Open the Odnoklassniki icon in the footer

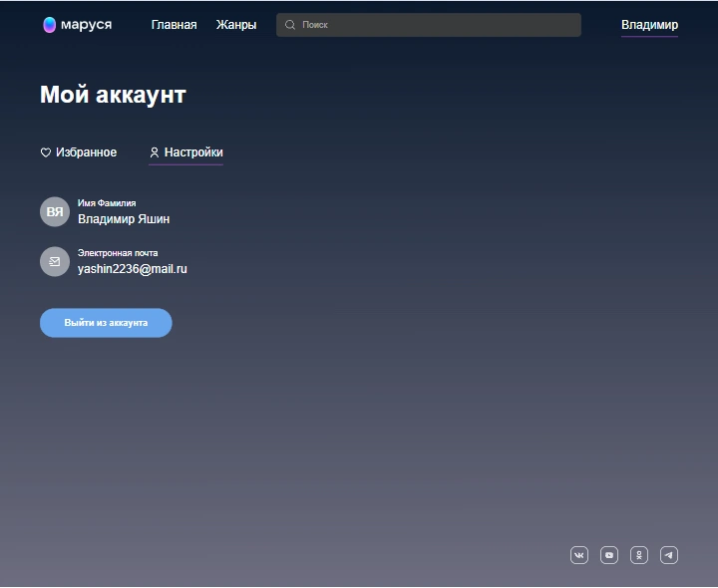pyautogui.click(x=639, y=555)
